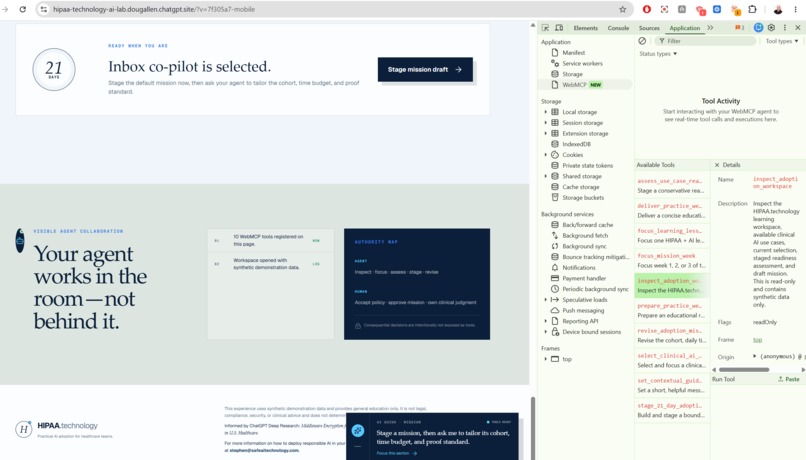Switch to the Elements tab
806x460 pixels.
coord(585,28)
